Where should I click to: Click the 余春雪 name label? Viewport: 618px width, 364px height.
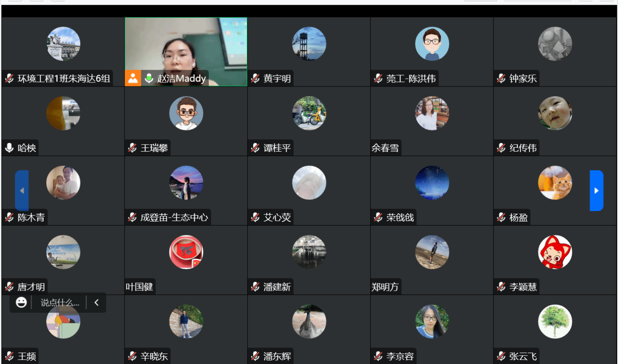pyautogui.click(x=385, y=148)
